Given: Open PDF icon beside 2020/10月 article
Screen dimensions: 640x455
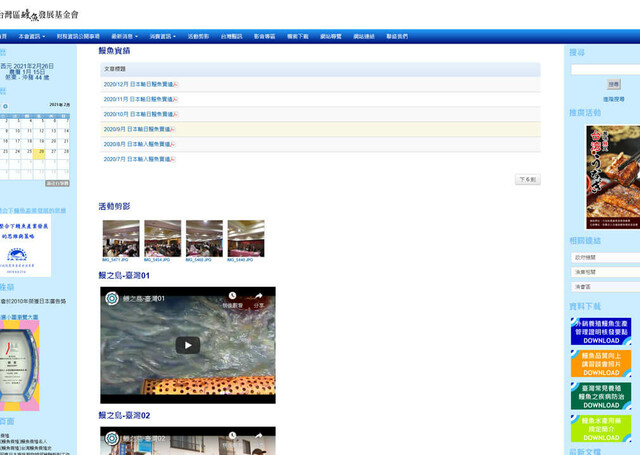Looking at the screenshot, I should 176,115.
